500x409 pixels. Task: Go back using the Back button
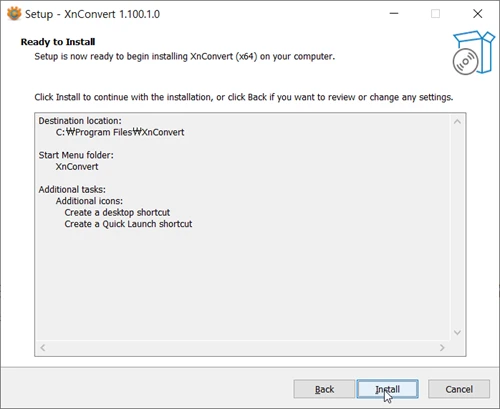[x=324, y=389]
